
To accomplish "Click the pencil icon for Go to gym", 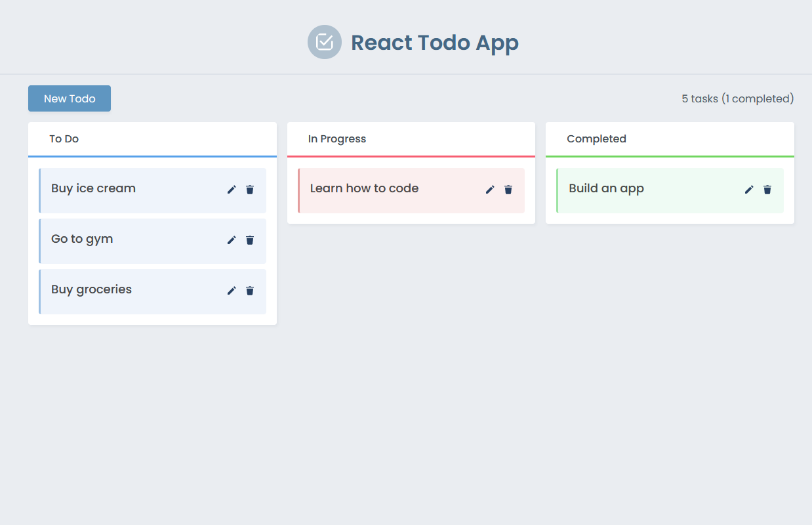I will pos(232,240).
